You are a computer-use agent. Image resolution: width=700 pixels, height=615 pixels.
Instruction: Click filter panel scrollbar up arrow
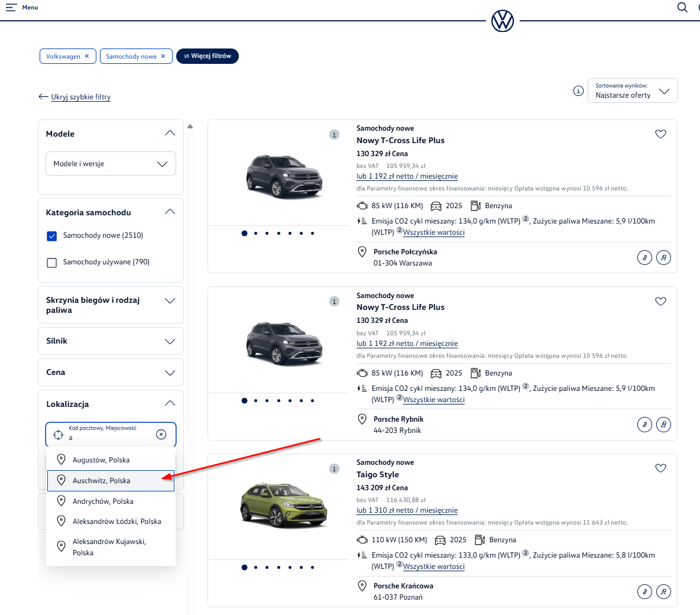pos(190,127)
